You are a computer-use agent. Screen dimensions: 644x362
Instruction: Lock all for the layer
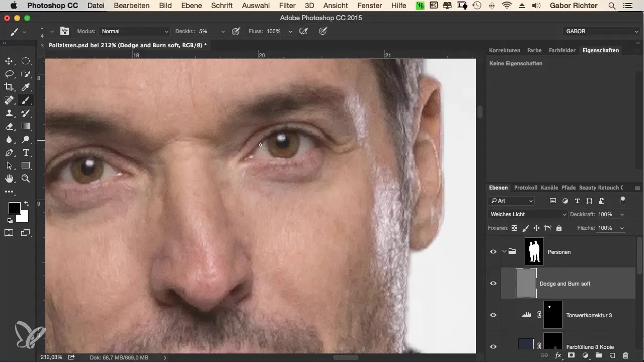point(558,228)
